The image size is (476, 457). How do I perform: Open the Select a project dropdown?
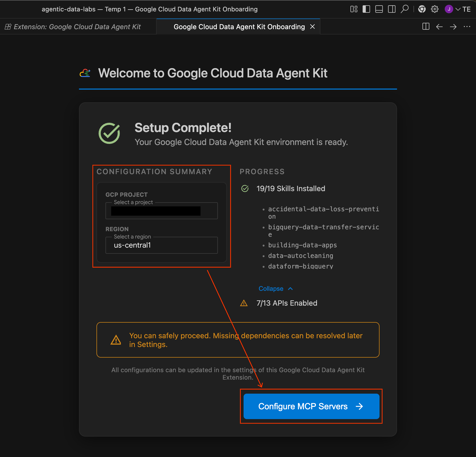coord(161,211)
